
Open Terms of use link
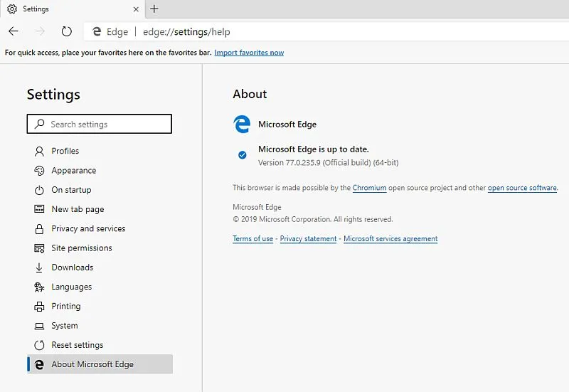pyautogui.click(x=253, y=239)
